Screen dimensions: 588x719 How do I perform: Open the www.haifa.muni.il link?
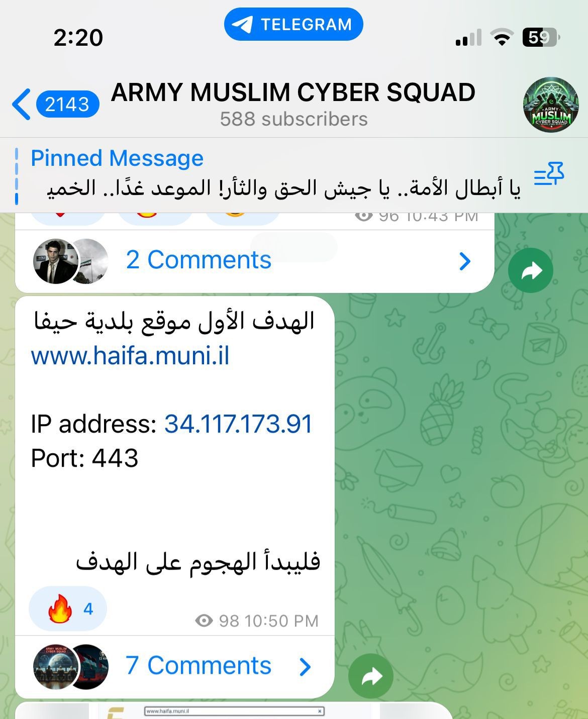click(x=130, y=356)
